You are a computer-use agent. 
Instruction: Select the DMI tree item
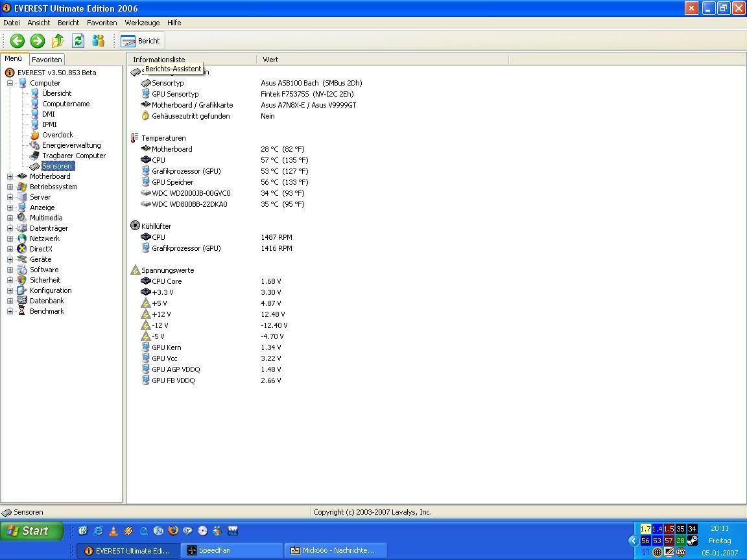coord(49,114)
